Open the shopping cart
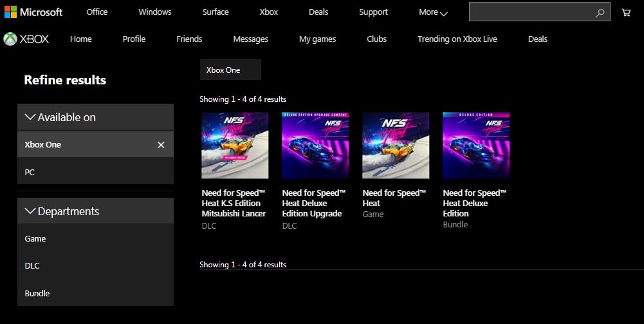 626,12
